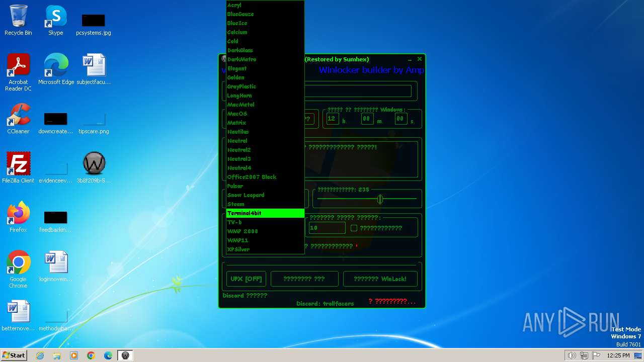This screenshot has width=644, height=362.
Task: Click the Start button
Action: click(14, 355)
